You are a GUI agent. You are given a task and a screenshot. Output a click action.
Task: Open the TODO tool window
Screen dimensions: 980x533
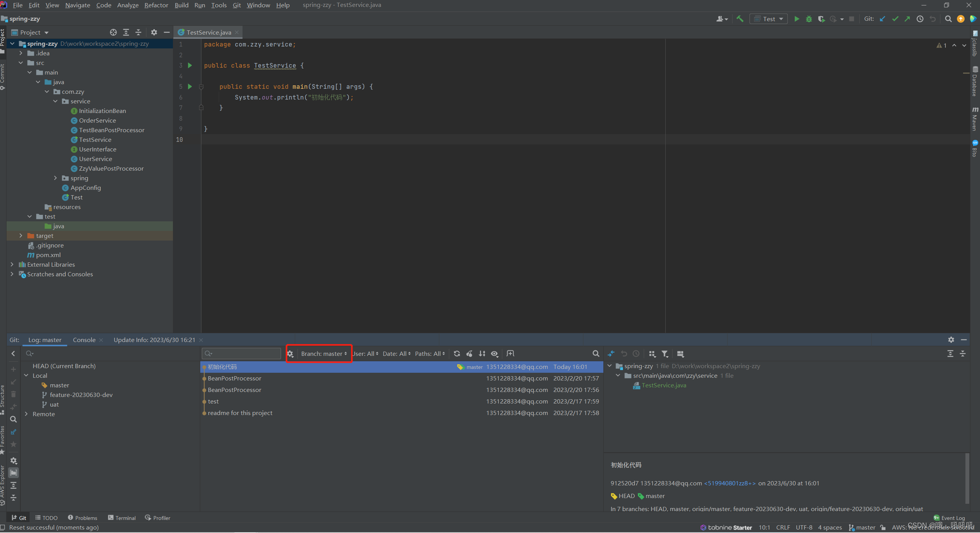[x=46, y=518]
